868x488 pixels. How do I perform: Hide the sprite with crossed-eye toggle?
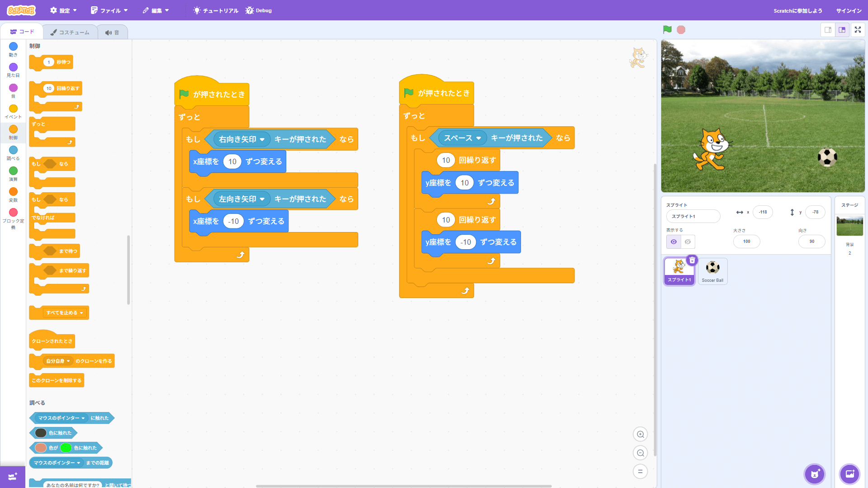pyautogui.click(x=688, y=242)
